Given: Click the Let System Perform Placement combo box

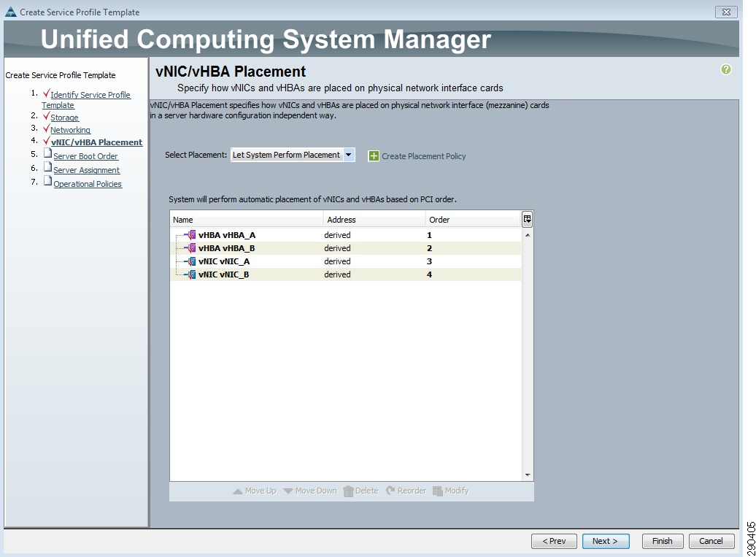Looking at the screenshot, I should click(x=293, y=155).
